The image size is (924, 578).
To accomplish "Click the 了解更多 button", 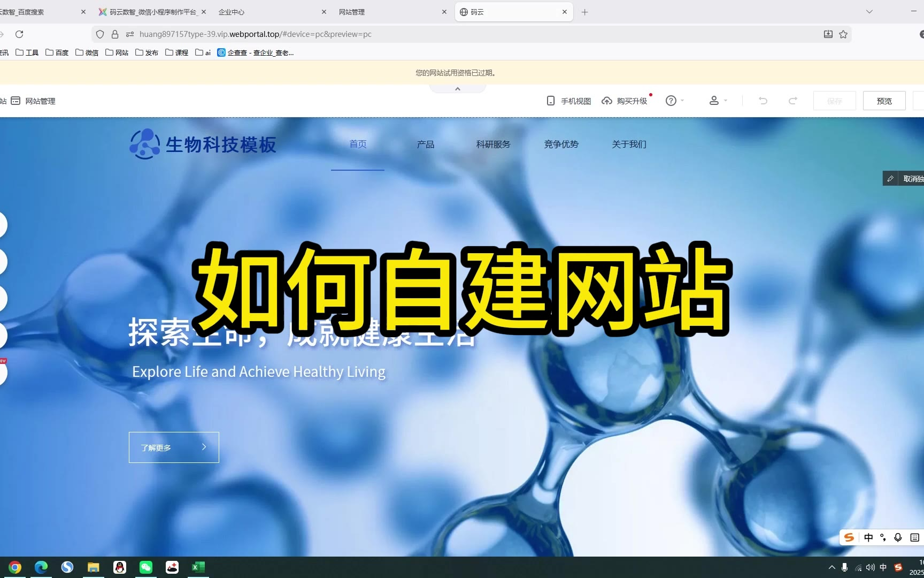I will coord(174,447).
